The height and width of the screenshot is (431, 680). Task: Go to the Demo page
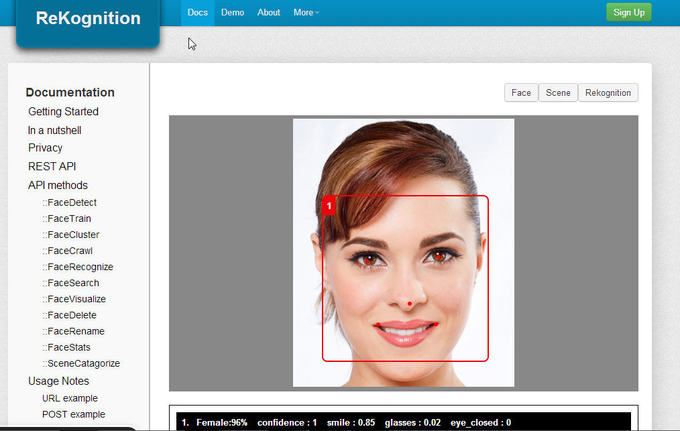pyautogui.click(x=232, y=13)
